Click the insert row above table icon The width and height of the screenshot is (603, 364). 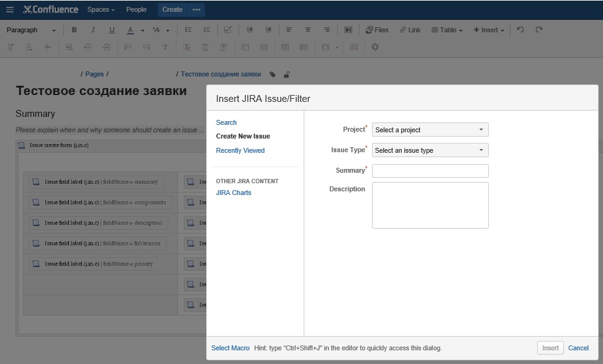pyautogui.click(x=11, y=47)
